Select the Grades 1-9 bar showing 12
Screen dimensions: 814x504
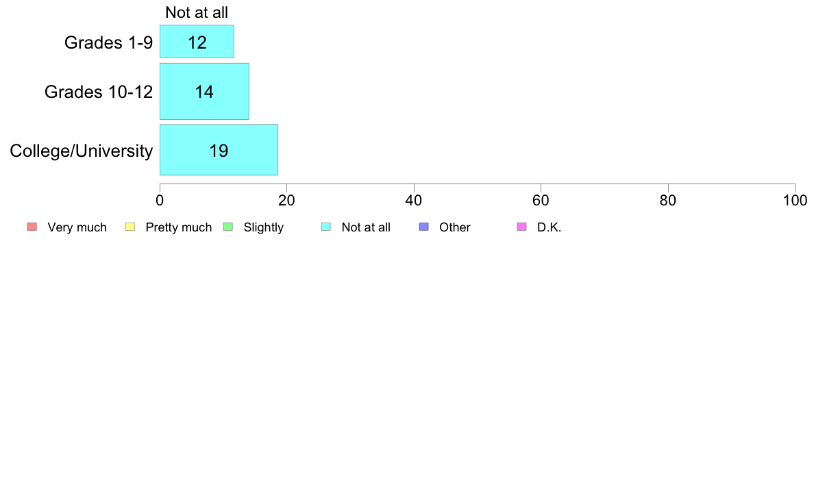click(x=197, y=42)
